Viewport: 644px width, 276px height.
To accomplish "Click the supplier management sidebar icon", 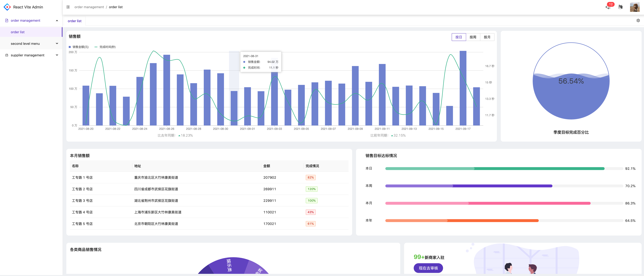I will click(x=7, y=55).
